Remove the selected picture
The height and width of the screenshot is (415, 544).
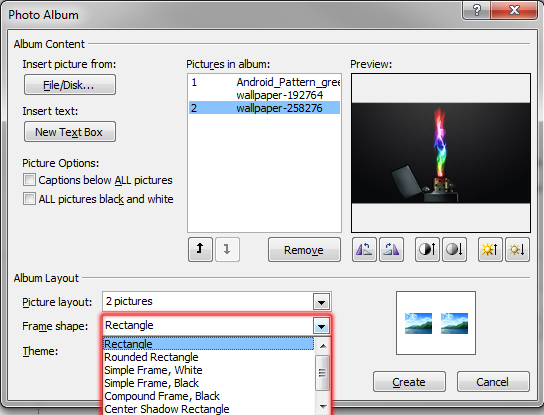304,249
